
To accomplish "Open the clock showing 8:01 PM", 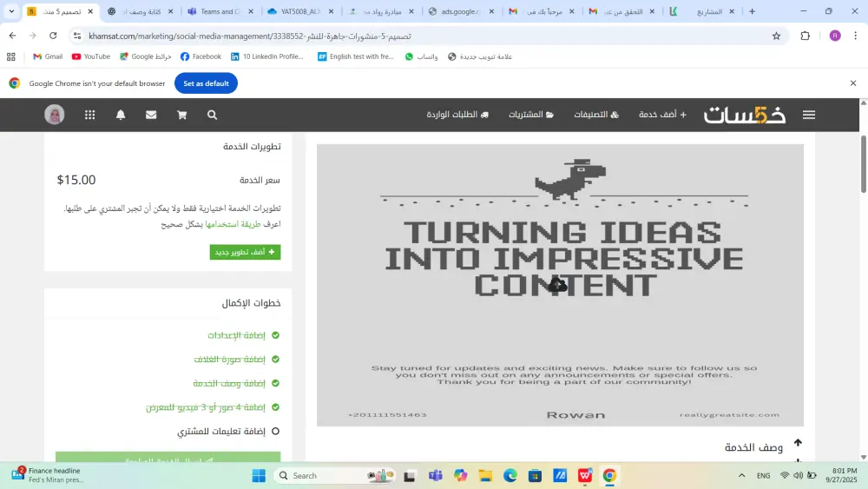I will tap(841, 476).
